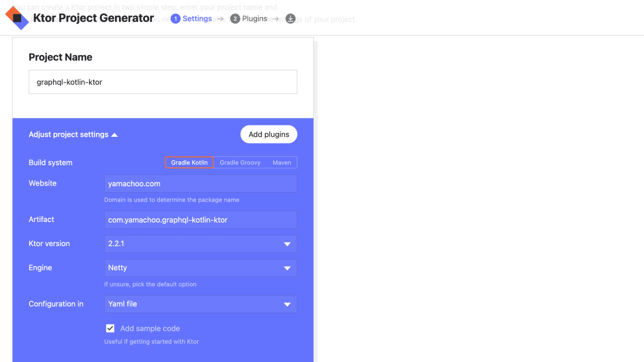This screenshot has width=644, height=362.
Task: Click the Ktor logo icon
Action: click(x=17, y=18)
